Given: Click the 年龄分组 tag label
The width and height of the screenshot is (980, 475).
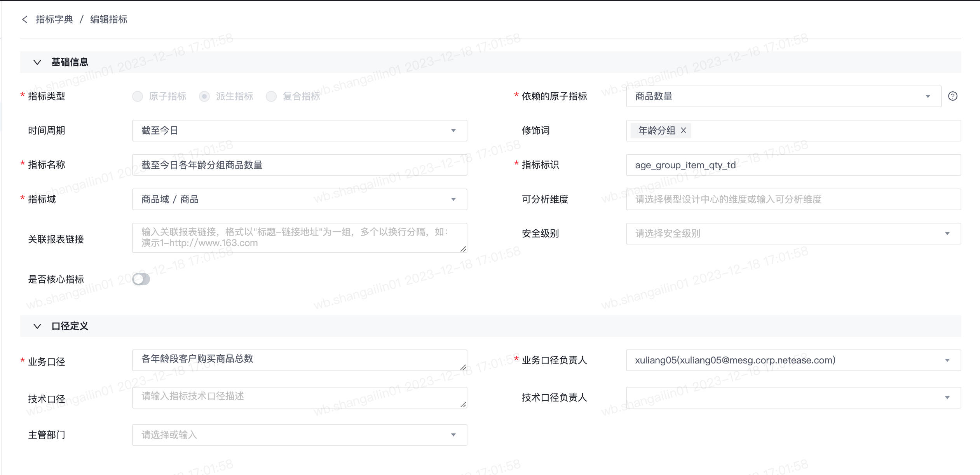Looking at the screenshot, I should (x=657, y=131).
